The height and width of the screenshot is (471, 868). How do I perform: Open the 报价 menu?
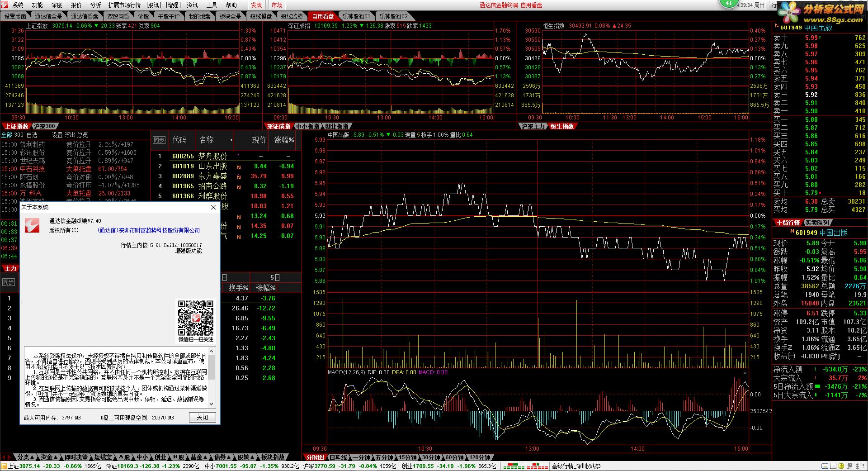point(76,5)
